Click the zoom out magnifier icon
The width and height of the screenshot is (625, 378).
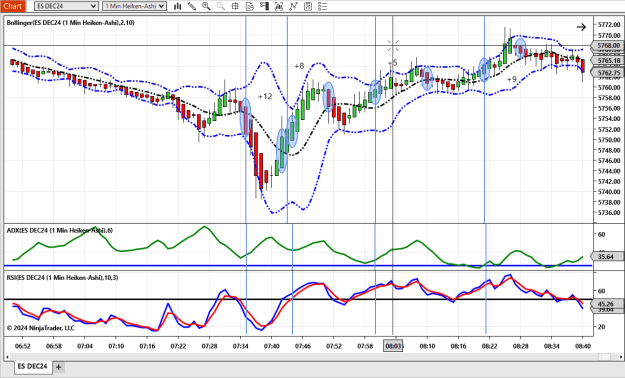[x=220, y=6]
